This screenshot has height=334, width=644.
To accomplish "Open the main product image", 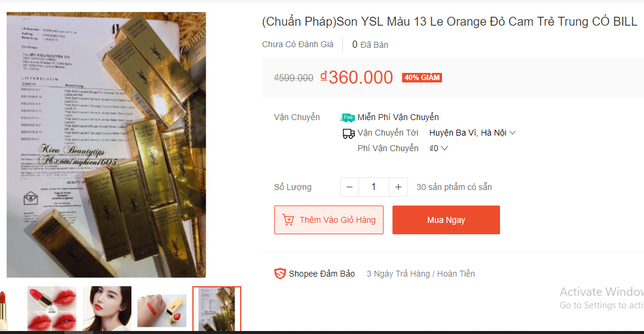I will click(x=106, y=145).
